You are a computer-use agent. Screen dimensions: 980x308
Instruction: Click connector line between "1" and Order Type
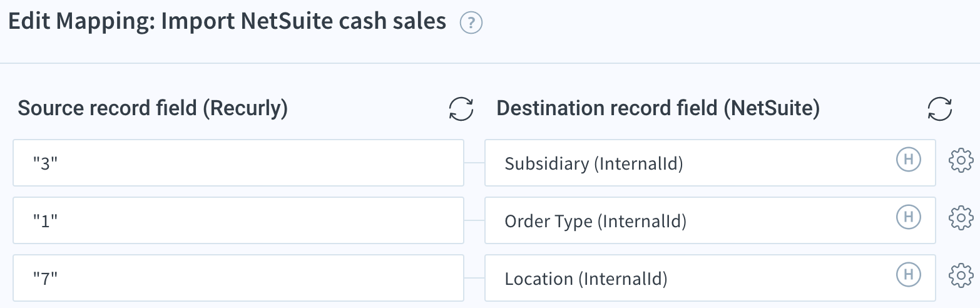tap(474, 220)
